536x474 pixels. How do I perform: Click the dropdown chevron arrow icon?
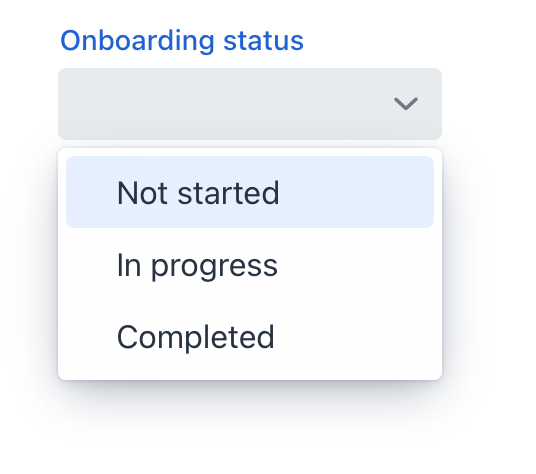coord(406,104)
